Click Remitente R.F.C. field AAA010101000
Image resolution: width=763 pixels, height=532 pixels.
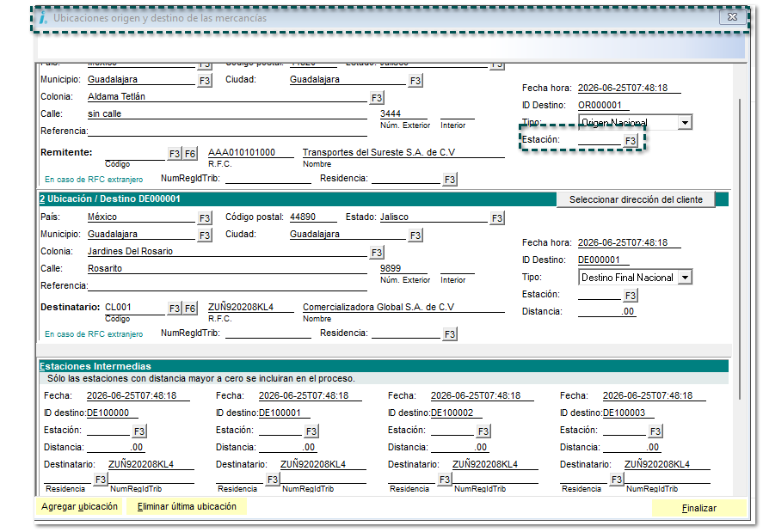click(250, 153)
